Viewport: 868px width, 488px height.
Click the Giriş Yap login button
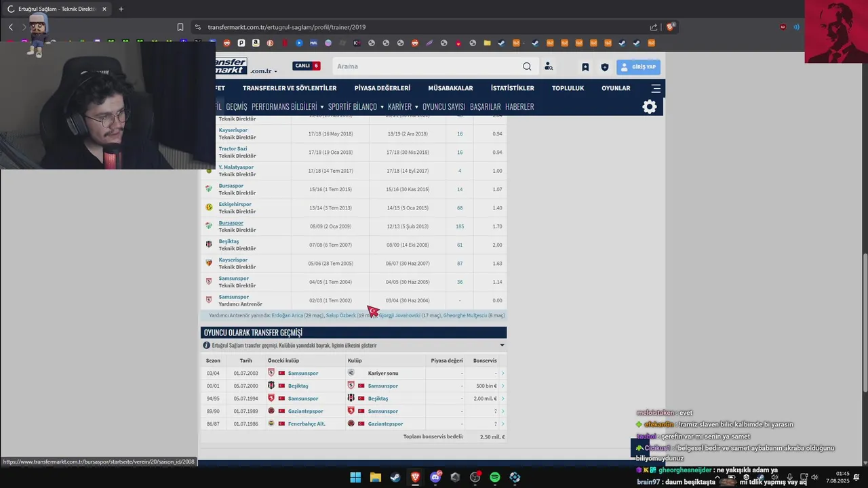pyautogui.click(x=638, y=67)
